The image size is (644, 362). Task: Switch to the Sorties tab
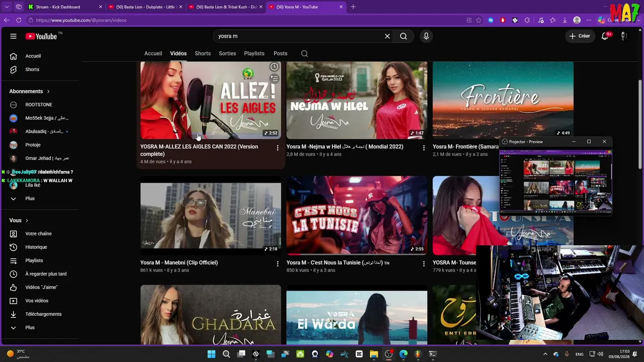(227, 54)
